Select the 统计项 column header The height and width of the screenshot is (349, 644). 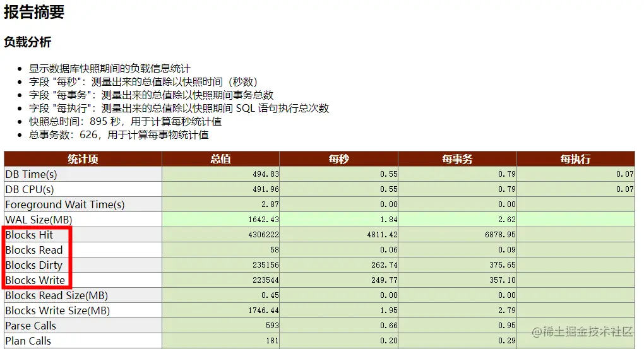[83, 159]
